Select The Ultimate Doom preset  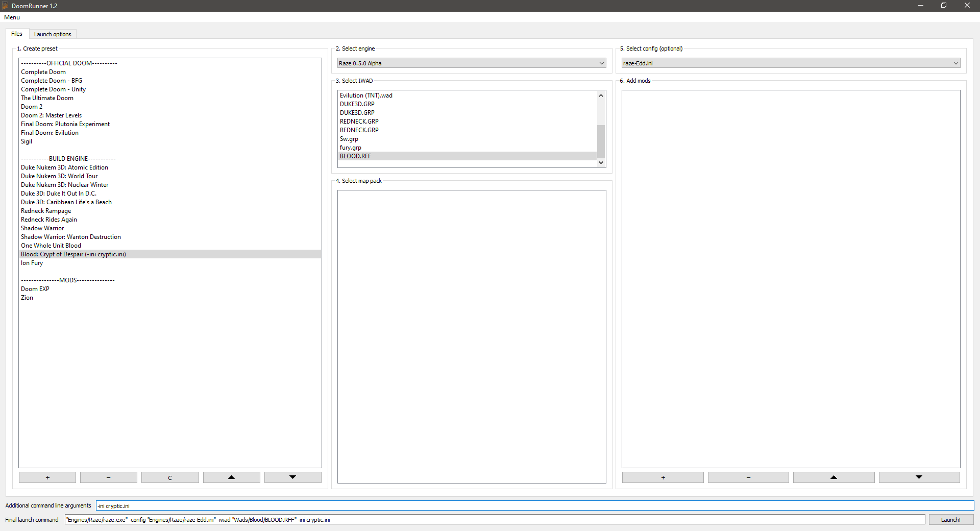[x=170, y=98]
